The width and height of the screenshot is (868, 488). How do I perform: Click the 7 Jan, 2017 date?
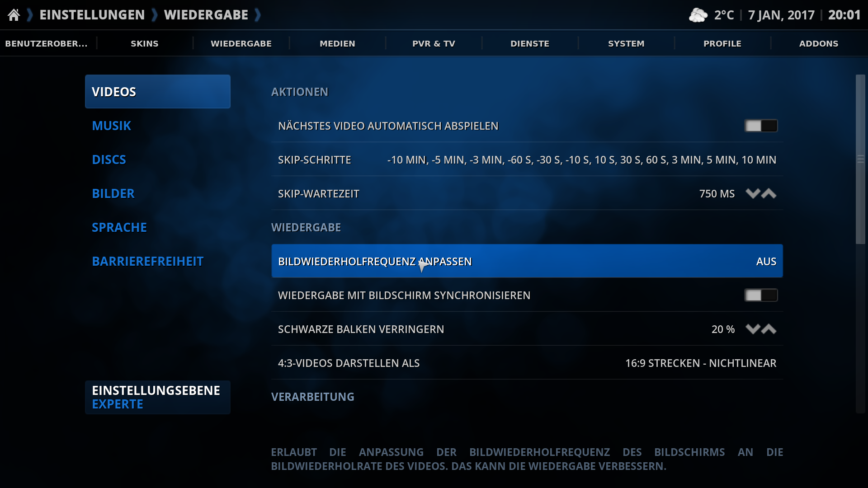coord(781,15)
